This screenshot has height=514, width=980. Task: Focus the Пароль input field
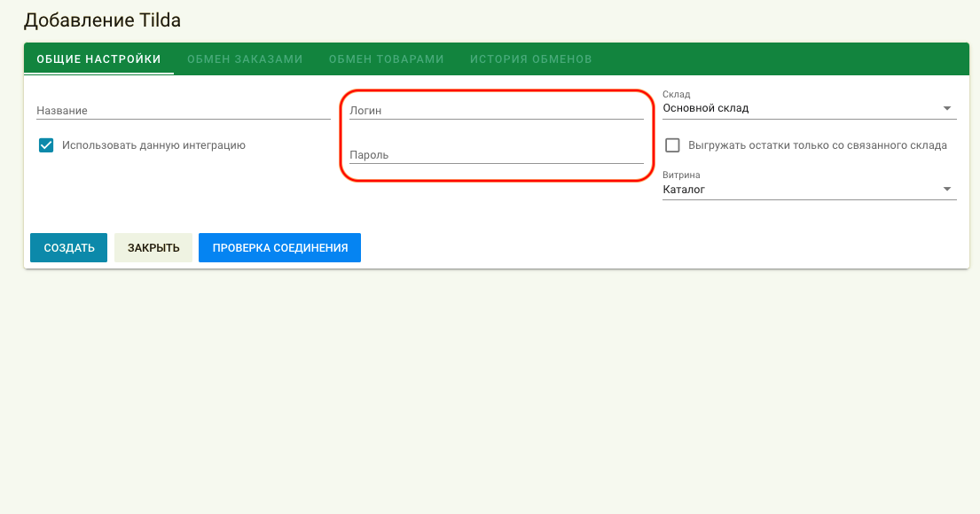(497, 155)
